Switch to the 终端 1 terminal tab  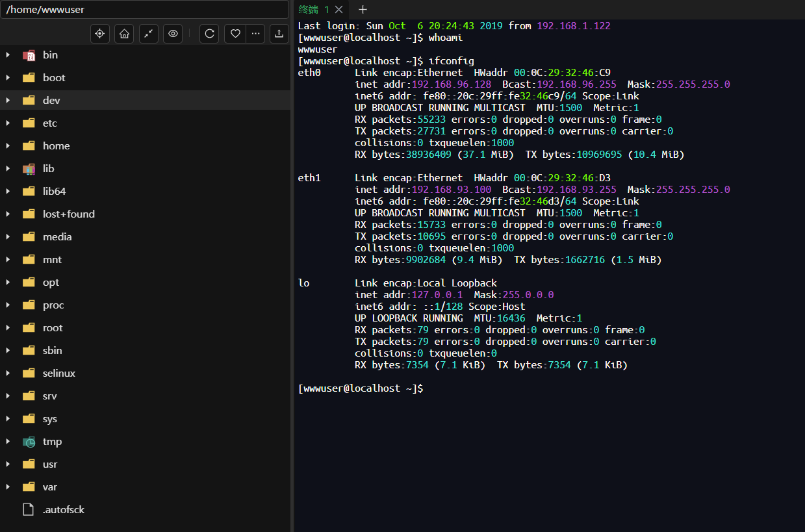click(x=314, y=9)
